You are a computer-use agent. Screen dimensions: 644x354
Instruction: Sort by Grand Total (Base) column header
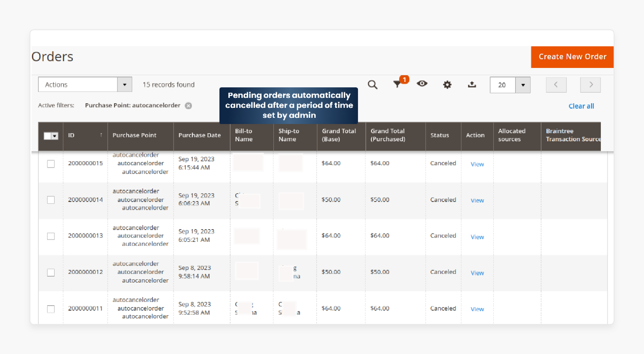tap(341, 136)
